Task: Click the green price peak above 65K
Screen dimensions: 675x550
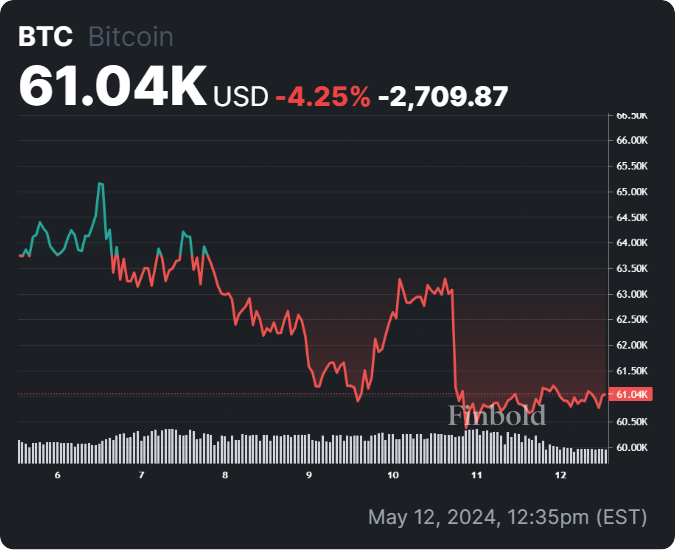Action: pos(100,184)
